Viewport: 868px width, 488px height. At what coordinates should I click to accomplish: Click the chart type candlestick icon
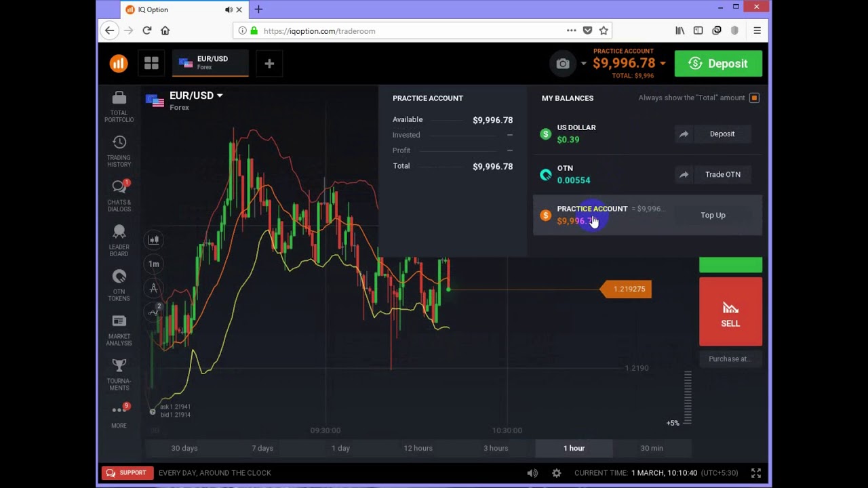coord(154,239)
